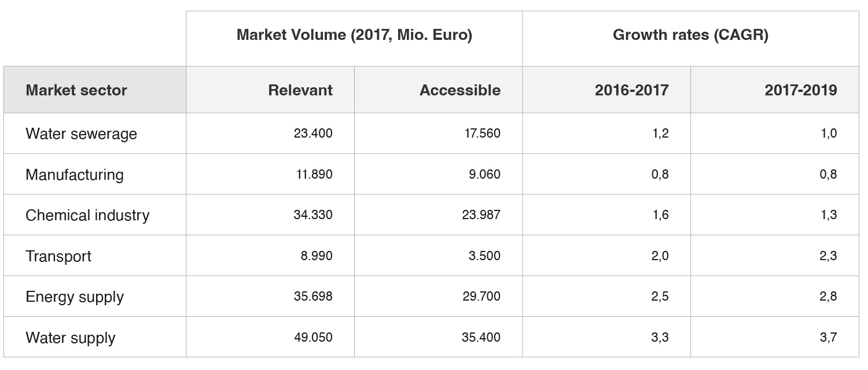This screenshot has width=868, height=370.
Task: Select the Water supply row label
Action: [70, 338]
